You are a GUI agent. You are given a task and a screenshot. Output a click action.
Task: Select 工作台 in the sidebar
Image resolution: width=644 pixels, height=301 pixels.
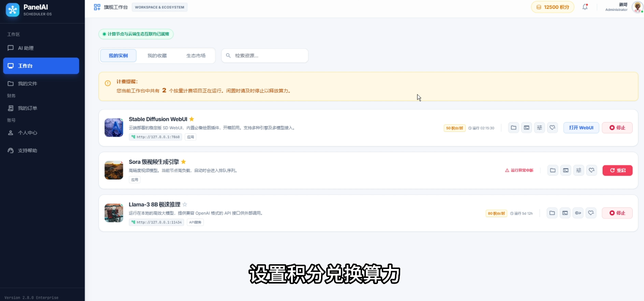(41, 66)
